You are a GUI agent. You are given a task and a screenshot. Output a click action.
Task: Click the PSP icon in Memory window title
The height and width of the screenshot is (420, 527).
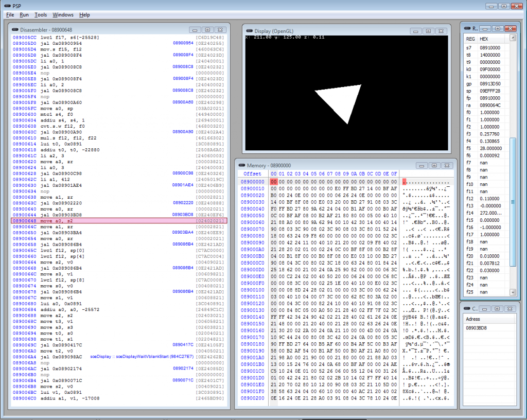242,166
